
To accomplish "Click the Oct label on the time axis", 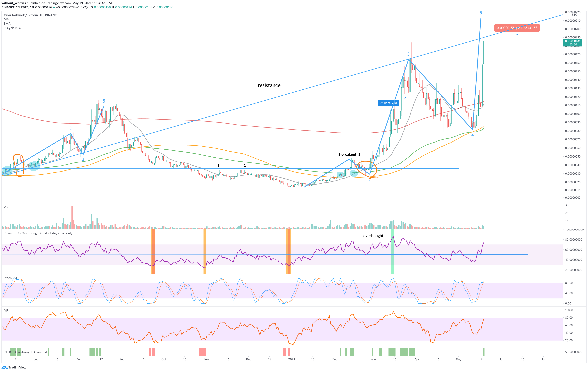I will (164, 359).
